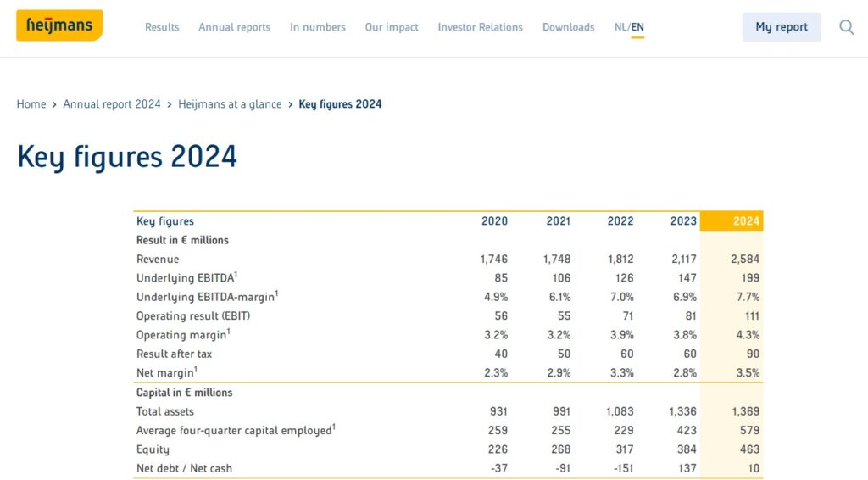Open the Annual reports menu
868x480 pixels.
point(234,27)
